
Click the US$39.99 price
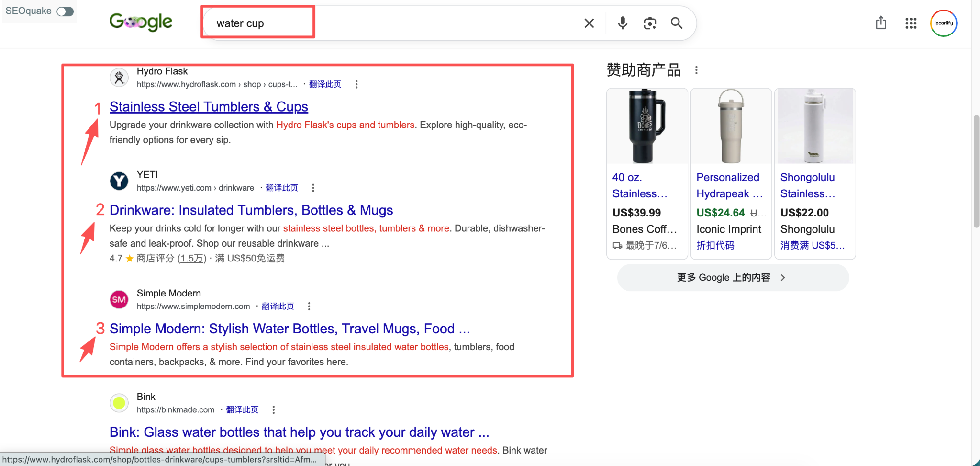coord(636,213)
